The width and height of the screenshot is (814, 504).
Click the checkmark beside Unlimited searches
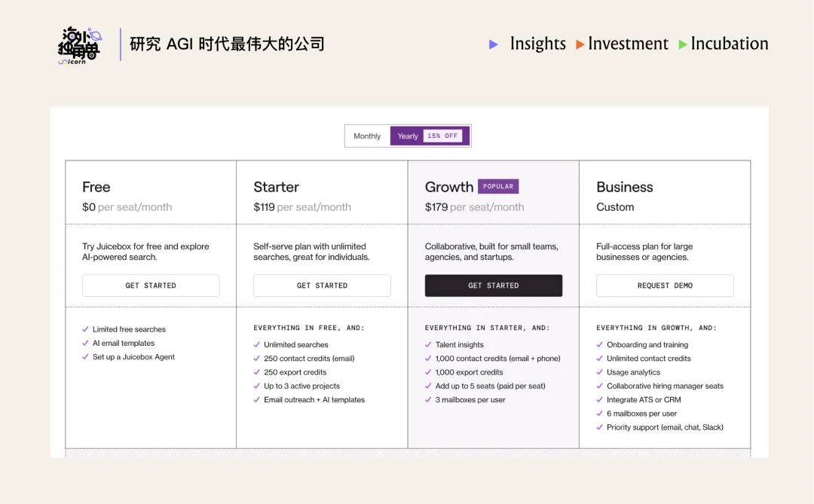[257, 344]
